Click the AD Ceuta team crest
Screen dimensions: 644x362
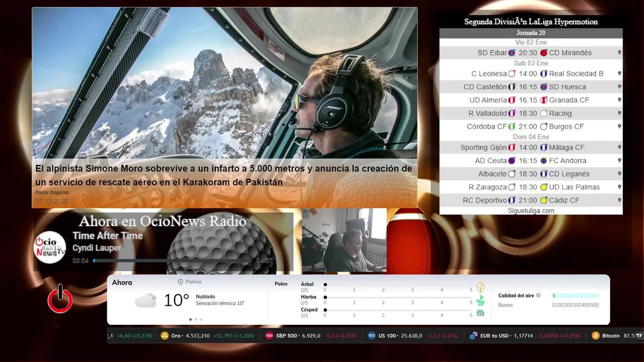coord(512,161)
